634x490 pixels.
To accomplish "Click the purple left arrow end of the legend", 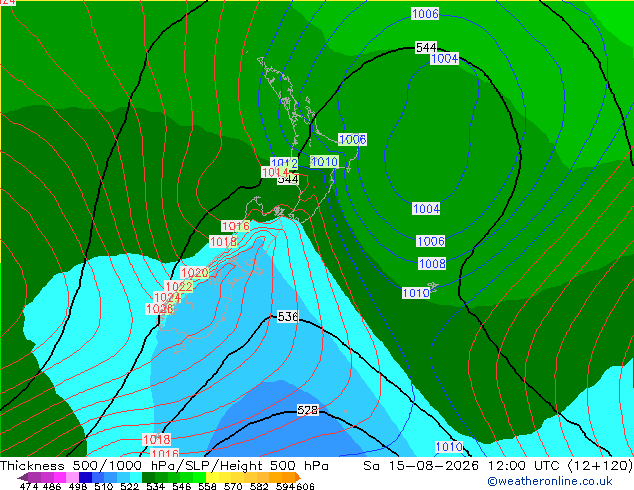I will point(23,477).
